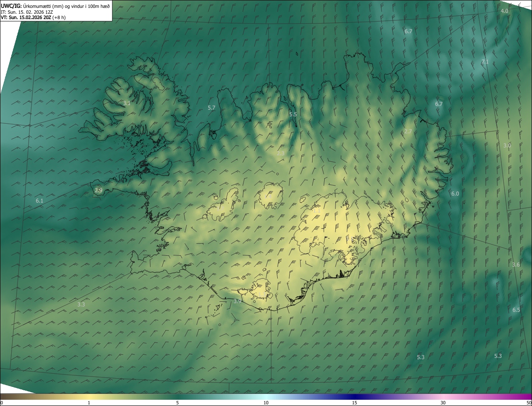Select the IT initialization time line
Image resolution: width=532 pixels, height=406 pixels.
tap(27, 12)
